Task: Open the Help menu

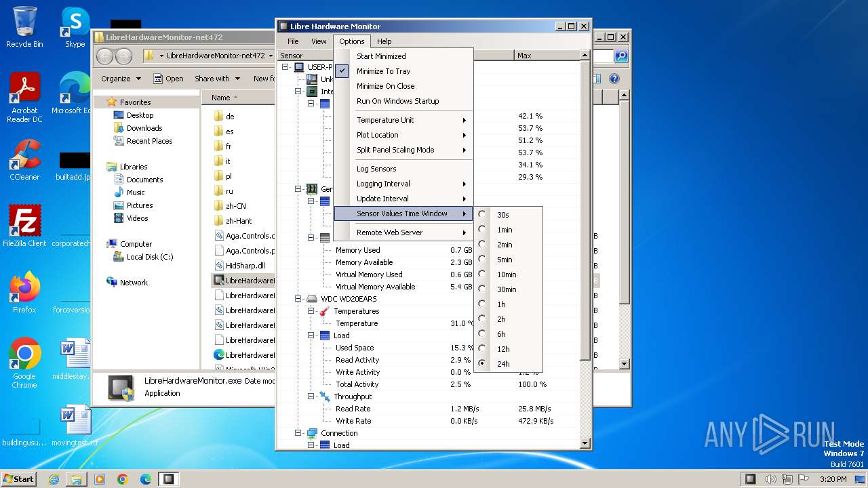Action: pos(384,41)
